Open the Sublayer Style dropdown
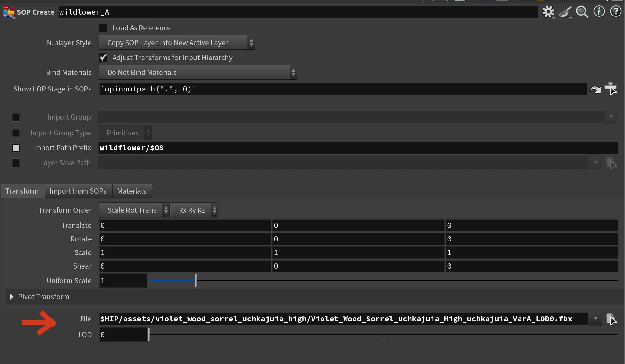Screen dimensions: 625x364 pos(177,43)
